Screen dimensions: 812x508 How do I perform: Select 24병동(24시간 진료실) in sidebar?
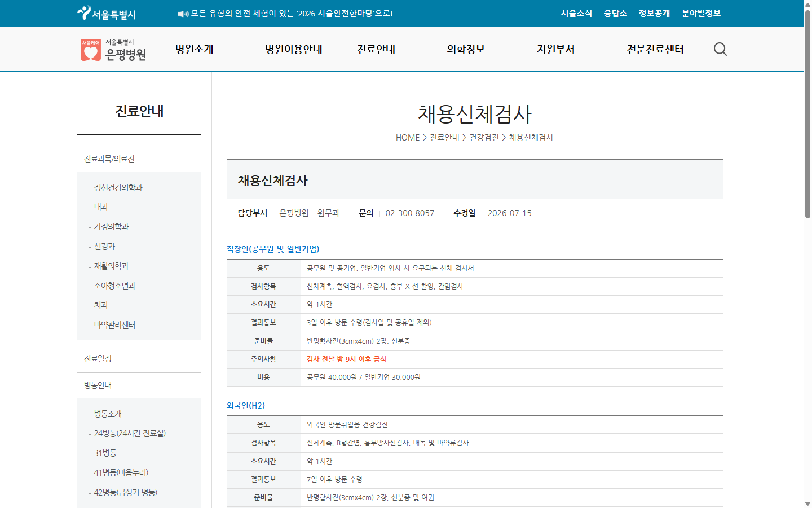tap(130, 433)
